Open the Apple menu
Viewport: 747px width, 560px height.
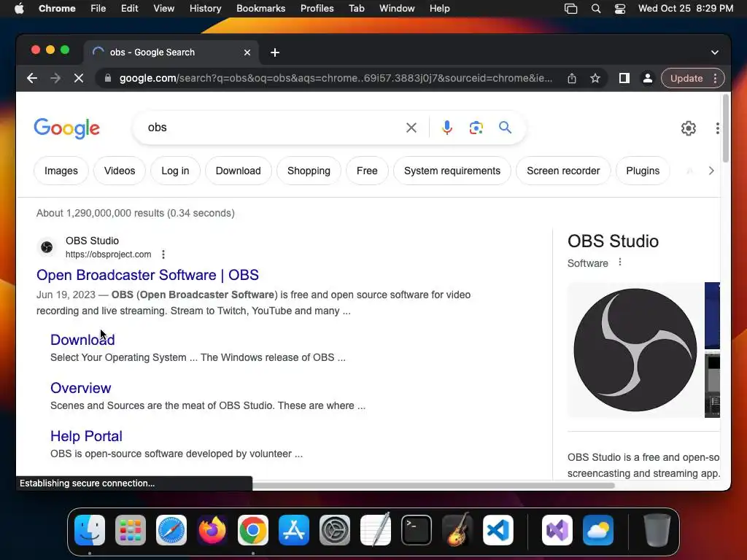click(x=19, y=9)
